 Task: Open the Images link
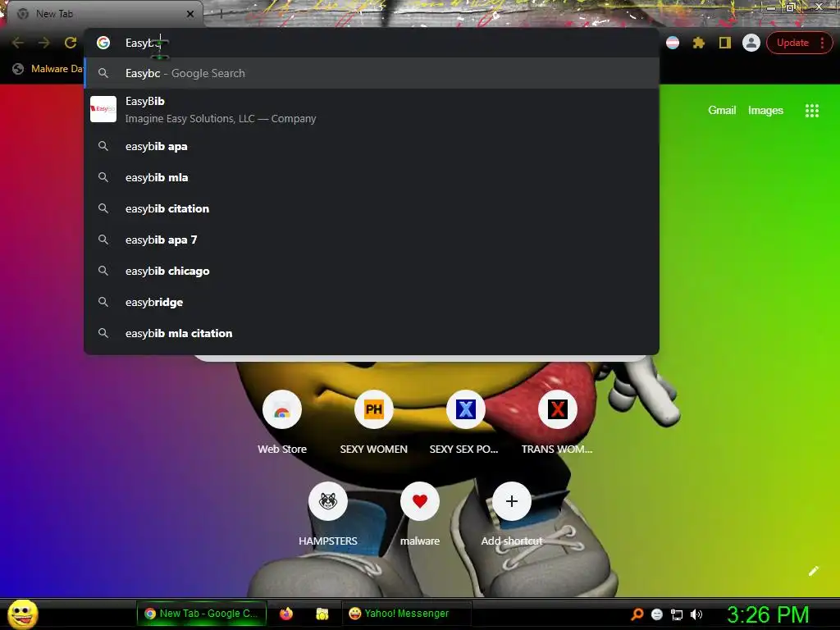pyautogui.click(x=765, y=111)
